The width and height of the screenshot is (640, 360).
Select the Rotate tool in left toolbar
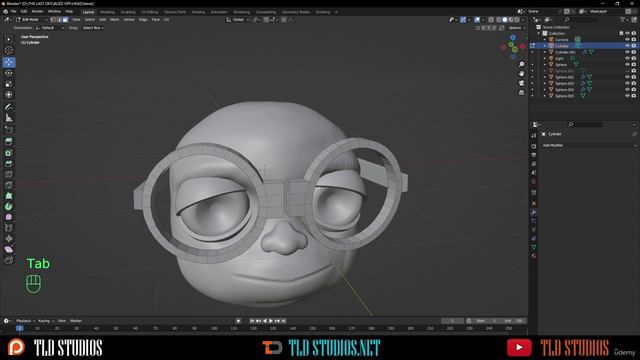(9, 73)
